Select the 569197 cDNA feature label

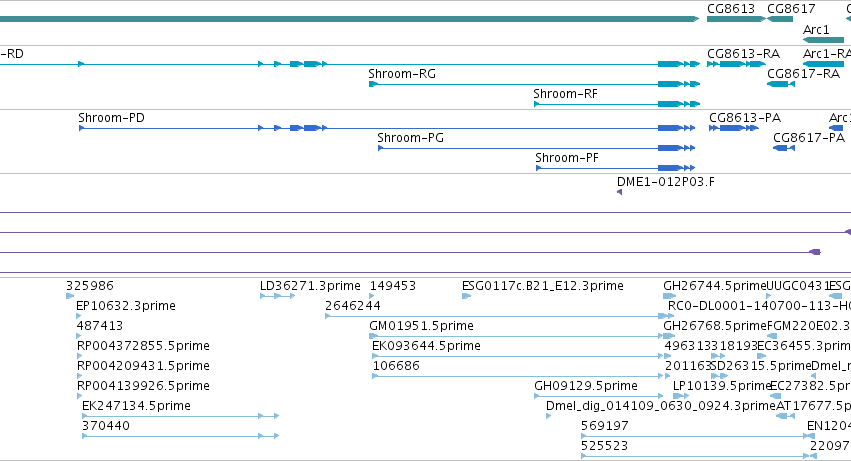605,426
